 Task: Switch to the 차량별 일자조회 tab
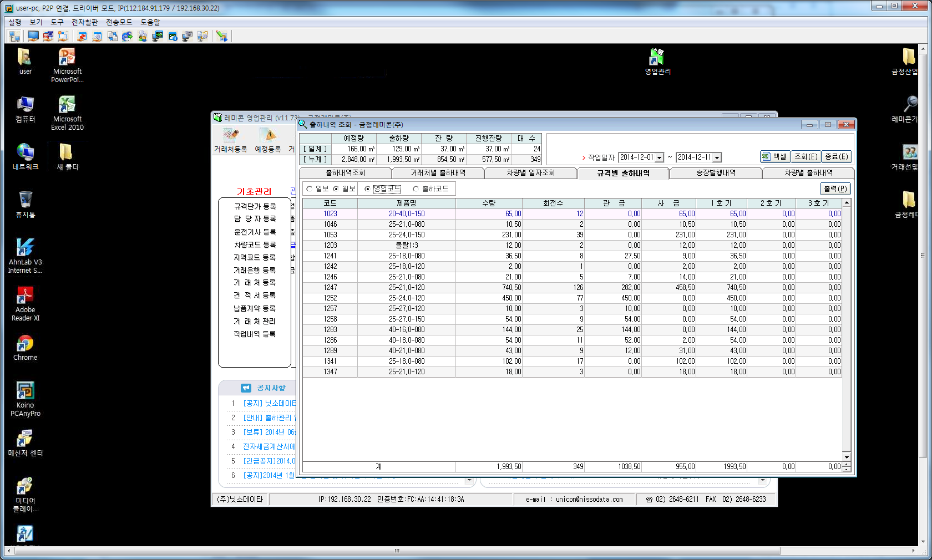coord(530,173)
